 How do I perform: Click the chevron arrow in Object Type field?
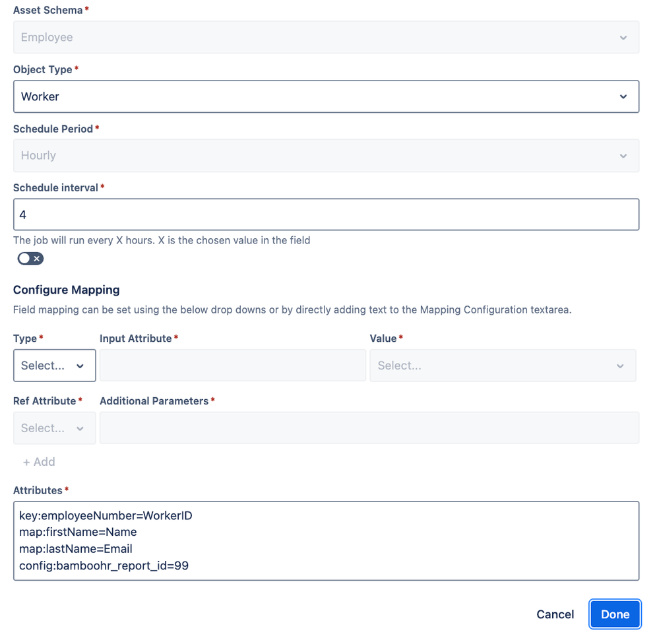623,97
